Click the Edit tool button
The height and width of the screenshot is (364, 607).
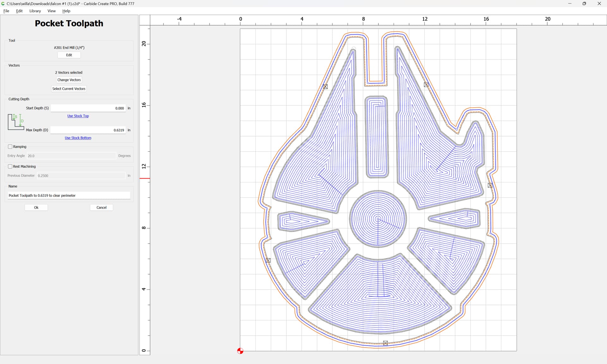click(x=69, y=55)
